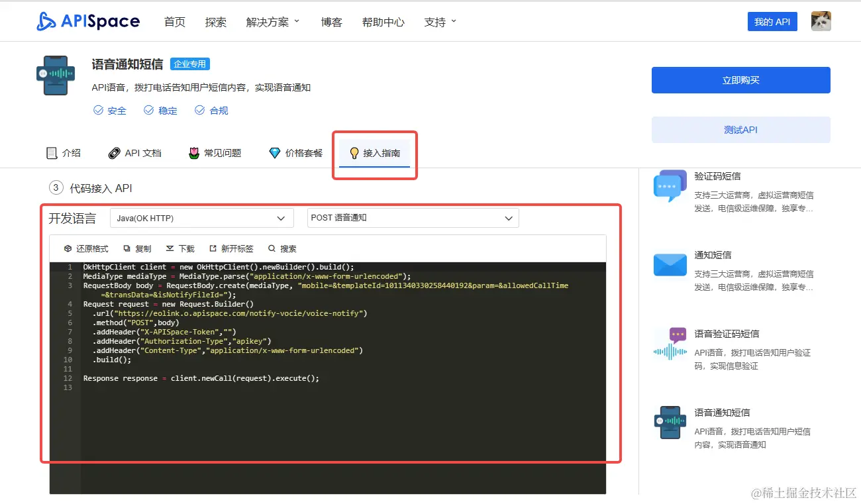
Task: Click the 语音通知短信 phone icon in the sidebar
Action: 670,423
